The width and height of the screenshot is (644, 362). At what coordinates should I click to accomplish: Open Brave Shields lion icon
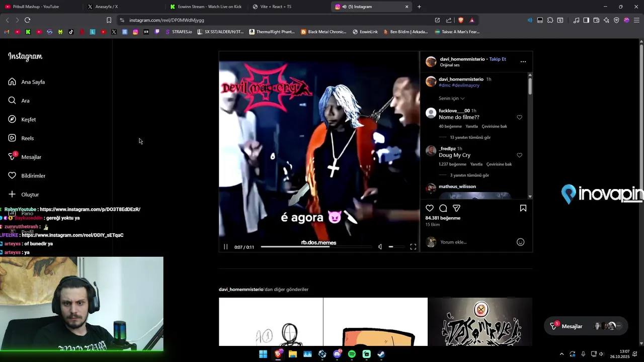point(460,20)
